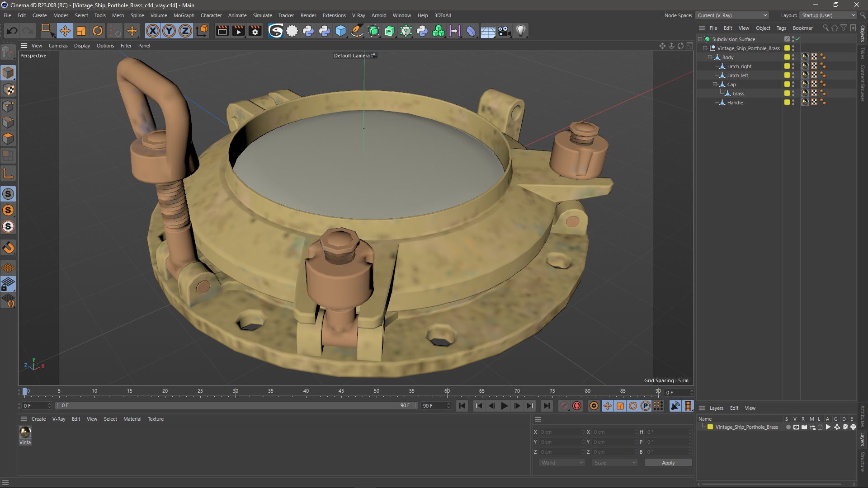Viewport: 868px width, 488px height.
Task: Add a camera object from toolbar
Action: coord(504,31)
